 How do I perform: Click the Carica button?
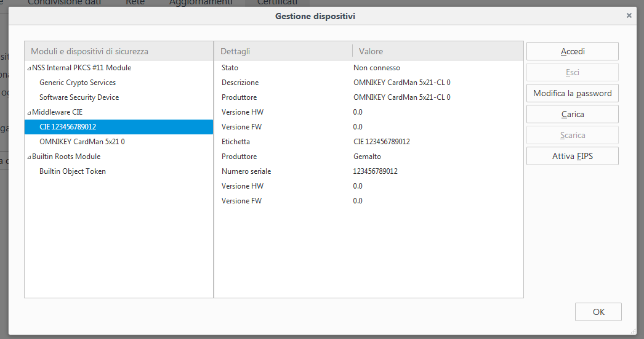572,115
